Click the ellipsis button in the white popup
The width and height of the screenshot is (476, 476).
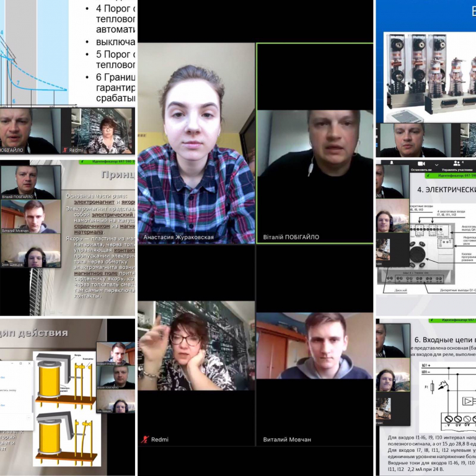click(x=29, y=418)
